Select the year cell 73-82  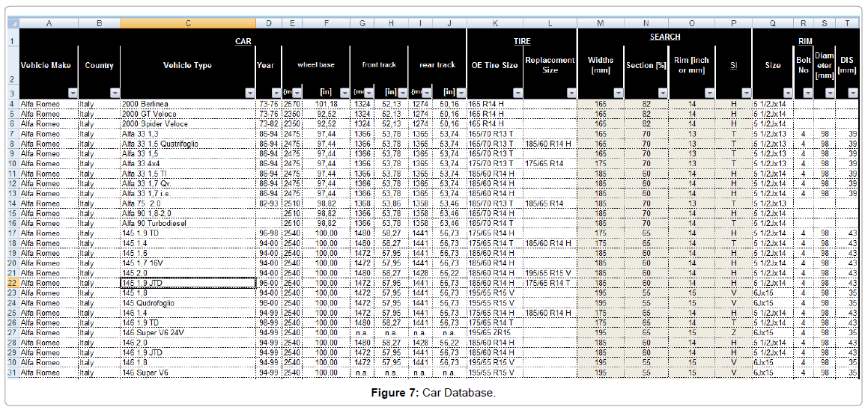tap(268, 123)
